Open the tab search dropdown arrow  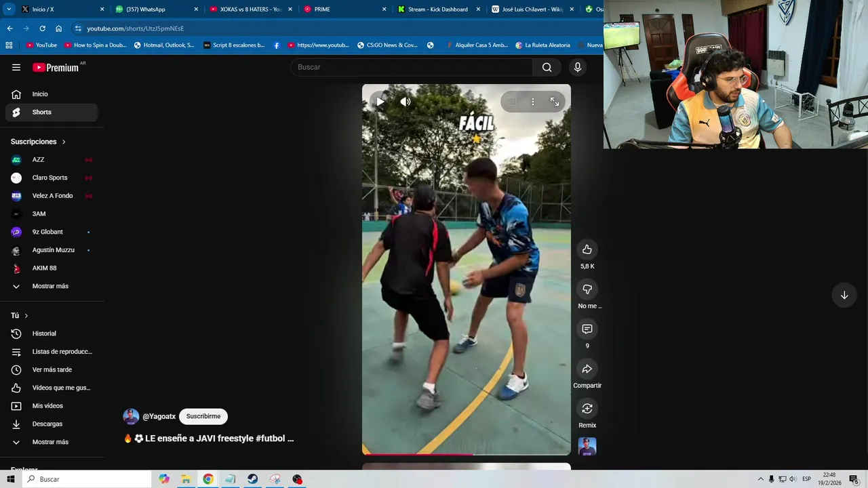(8, 9)
